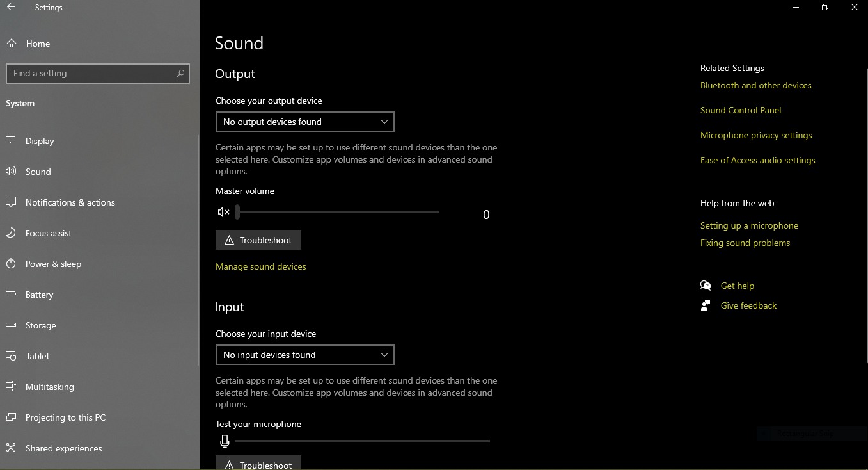The height and width of the screenshot is (470, 868).
Task: Click the Give feedback person icon
Action: (x=706, y=305)
